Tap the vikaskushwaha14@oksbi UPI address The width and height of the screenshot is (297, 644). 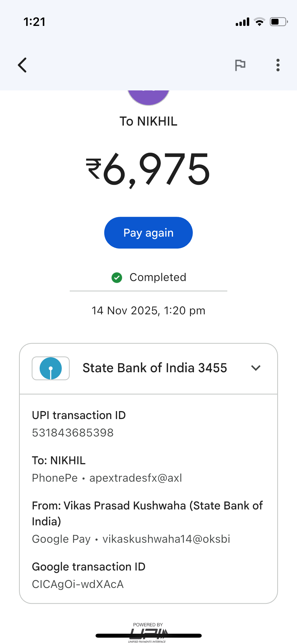coord(166,539)
